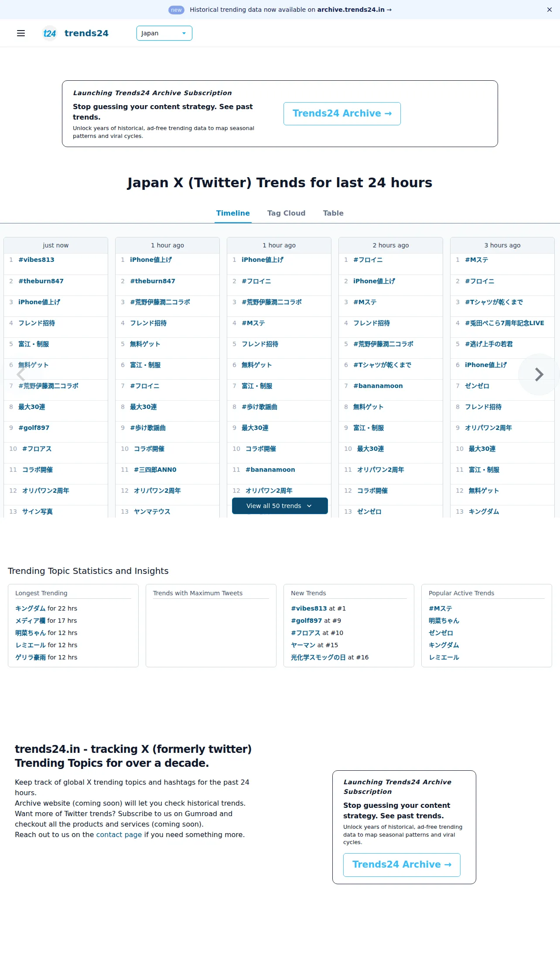Screen dimensions: 560x968
Task: Open #golf897 in New Trends
Action: coord(306,621)
